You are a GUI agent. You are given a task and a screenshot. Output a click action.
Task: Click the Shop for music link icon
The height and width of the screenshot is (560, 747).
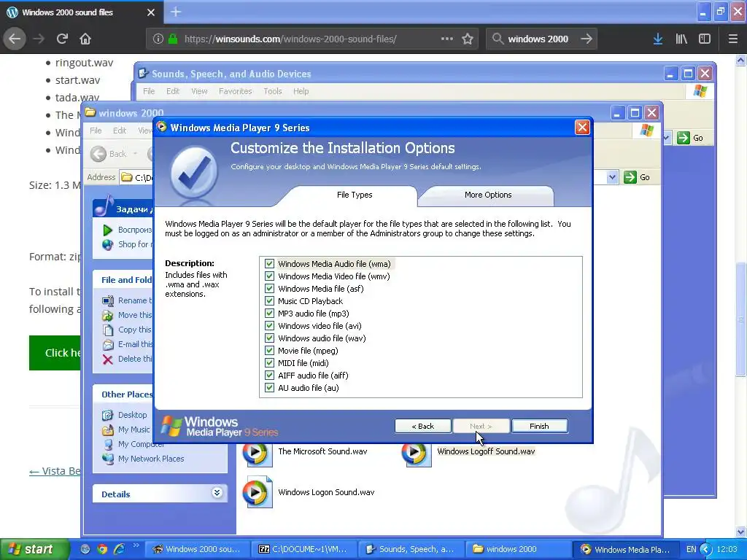pos(108,245)
